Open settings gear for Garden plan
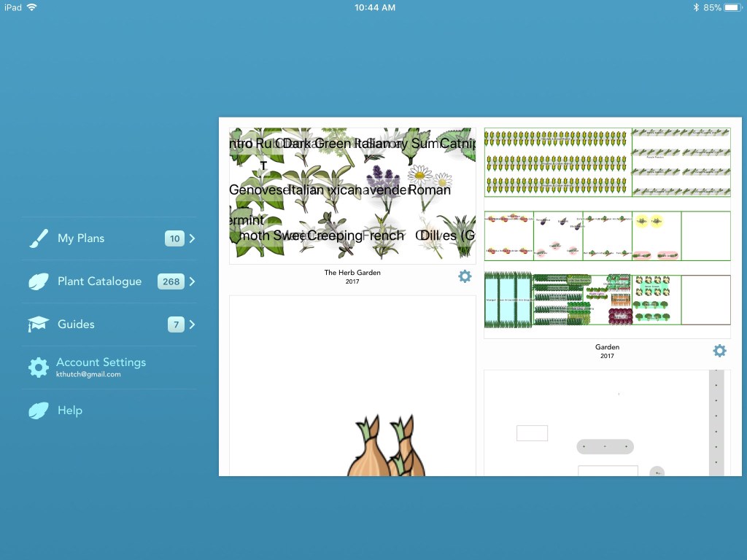The image size is (747, 560). (x=719, y=351)
